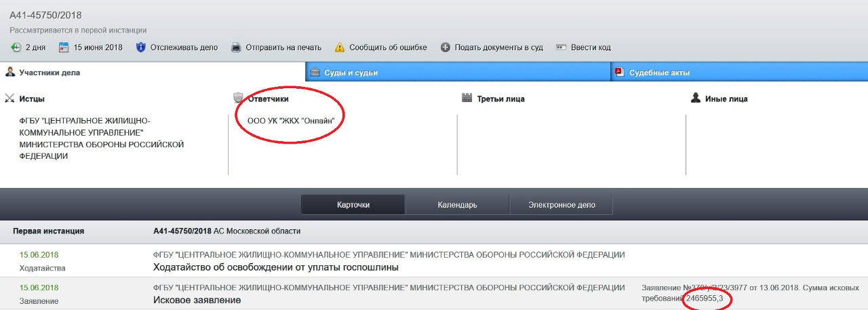
Task: Open the Исковое заявление document entry
Action: pyautogui.click(x=197, y=300)
